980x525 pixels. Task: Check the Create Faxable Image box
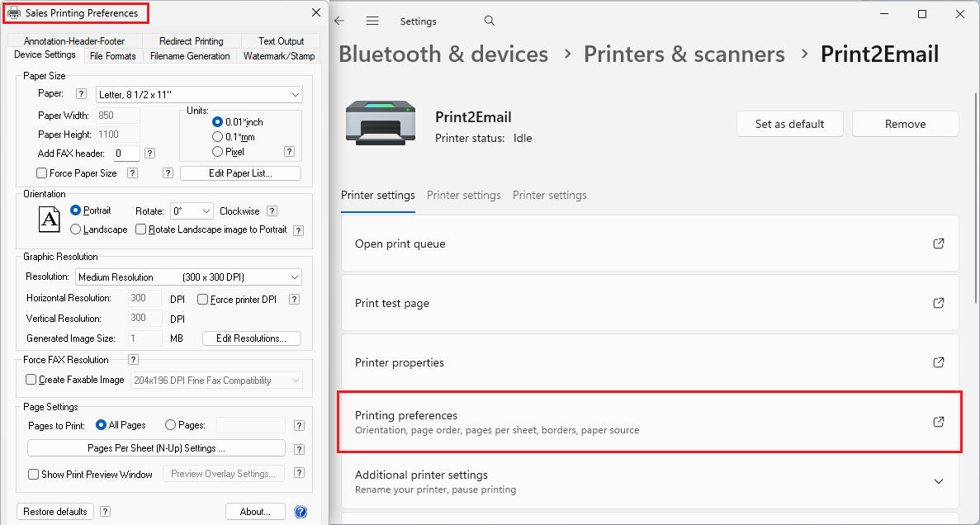31,380
